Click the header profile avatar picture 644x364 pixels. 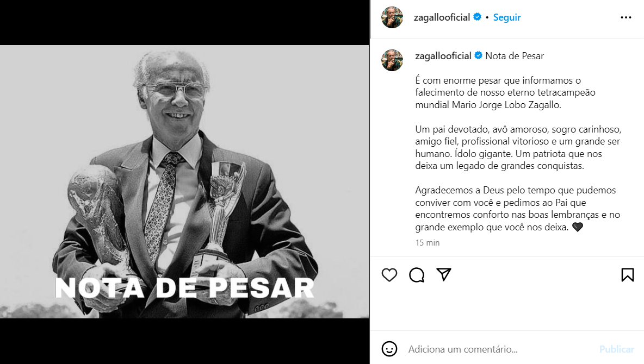(392, 17)
